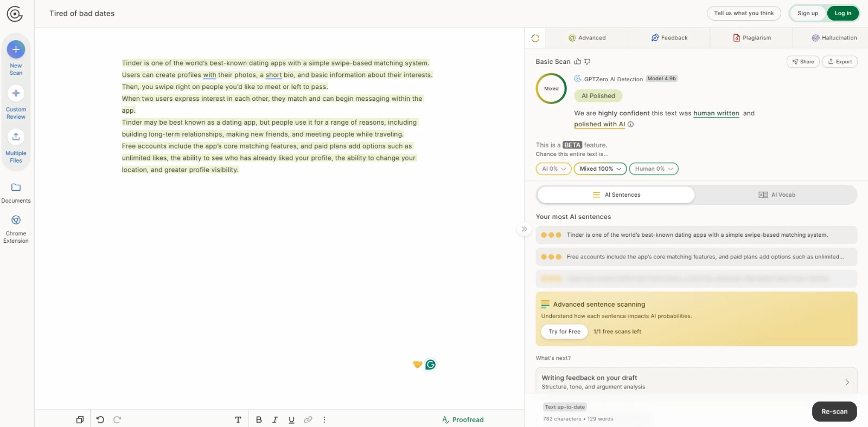Image resolution: width=868 pixels, height=427 pixels.
Task: Undo the last edit
Action: [100, 419]
